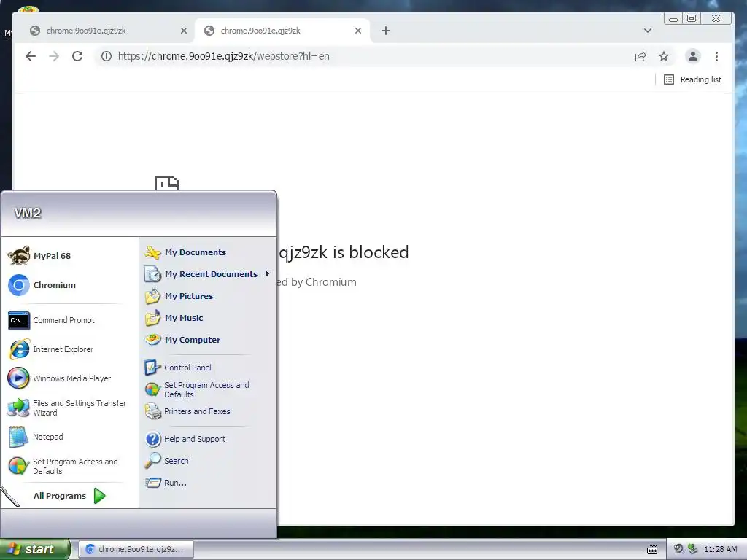Click the on-screen keyboard tray icon

coord(651,550)
